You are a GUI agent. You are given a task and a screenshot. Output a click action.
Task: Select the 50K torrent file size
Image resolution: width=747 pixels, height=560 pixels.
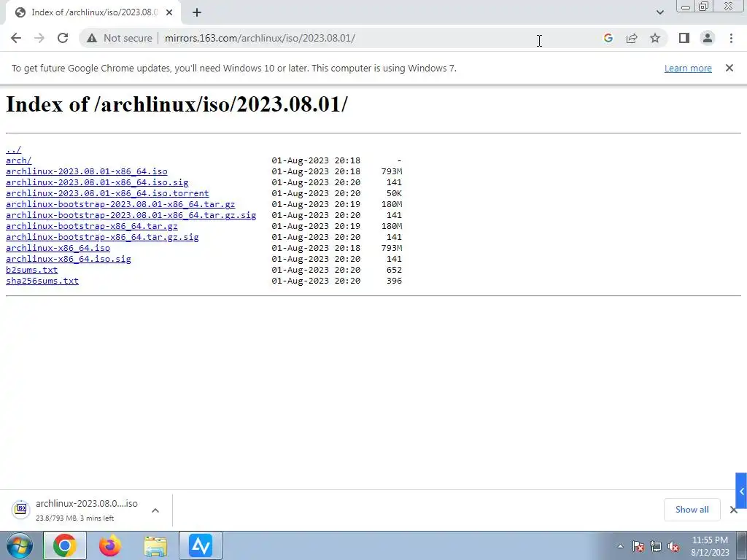394,193
